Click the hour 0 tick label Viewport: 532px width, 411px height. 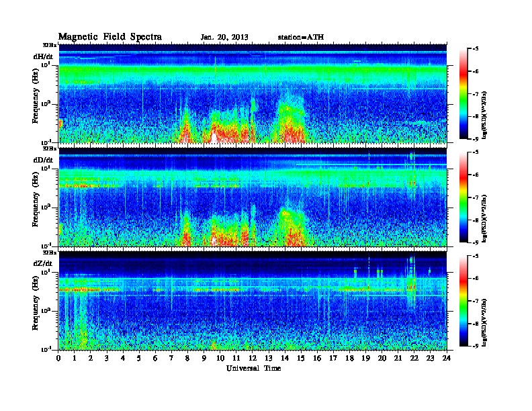tap(58, 359)
